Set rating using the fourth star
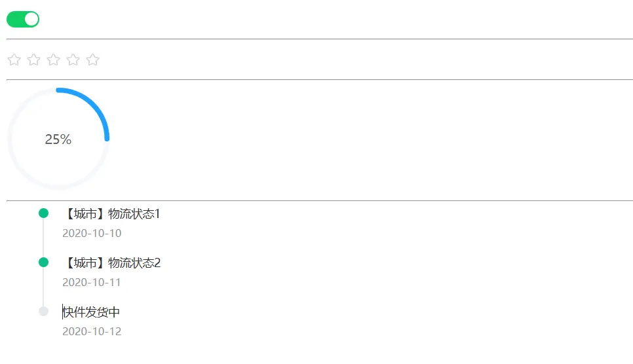The height and width of the screenshot is (364, 633). 73,60
